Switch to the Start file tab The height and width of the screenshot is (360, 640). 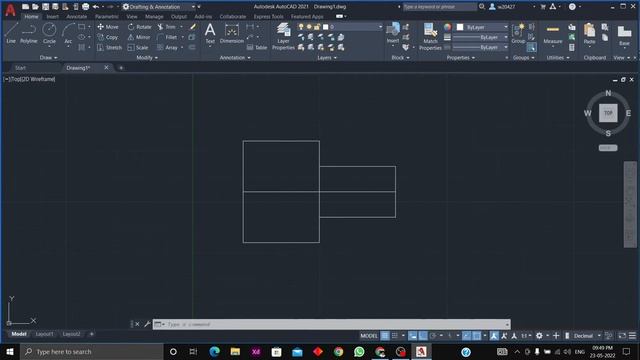(20, 68)
